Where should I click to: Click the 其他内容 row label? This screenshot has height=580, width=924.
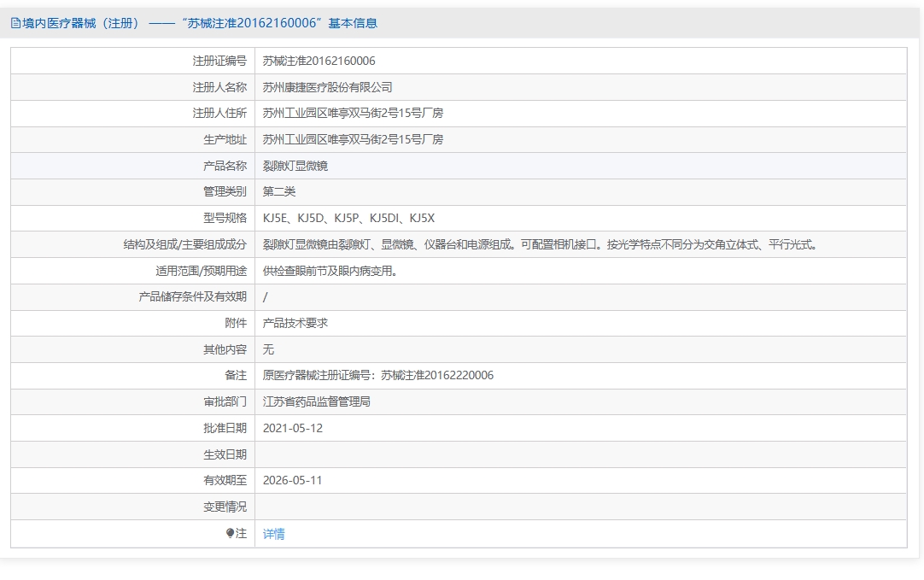[x=225, y=349]
